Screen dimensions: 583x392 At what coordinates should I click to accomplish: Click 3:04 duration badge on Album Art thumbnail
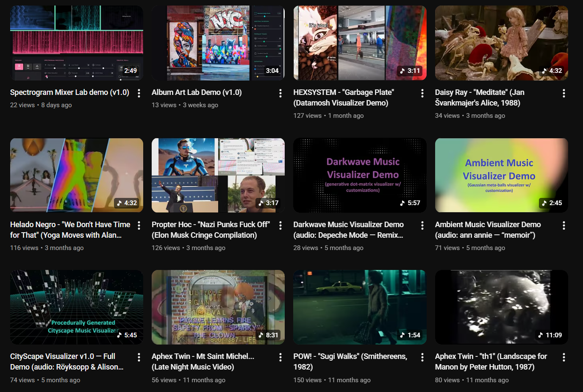pos(272,71)
